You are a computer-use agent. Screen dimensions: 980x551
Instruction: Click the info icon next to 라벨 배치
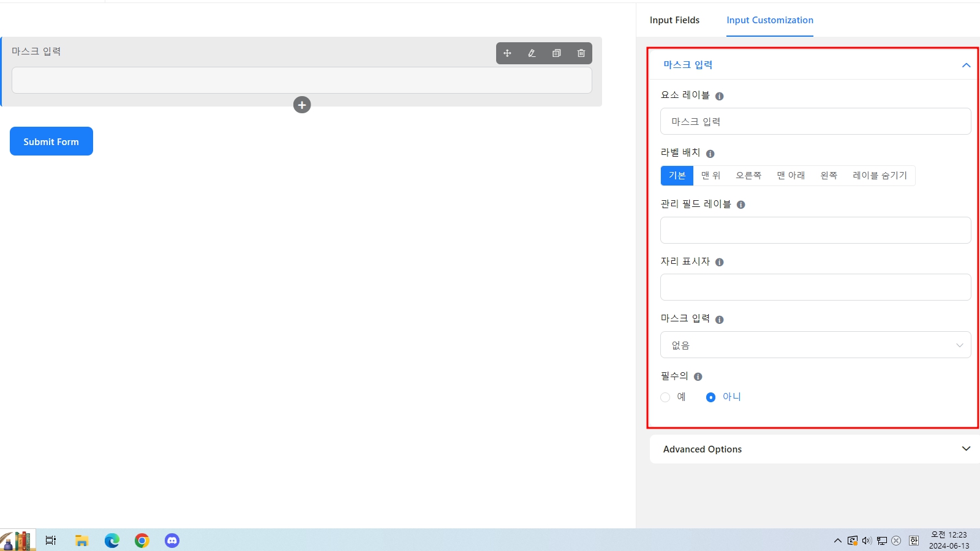710,154
